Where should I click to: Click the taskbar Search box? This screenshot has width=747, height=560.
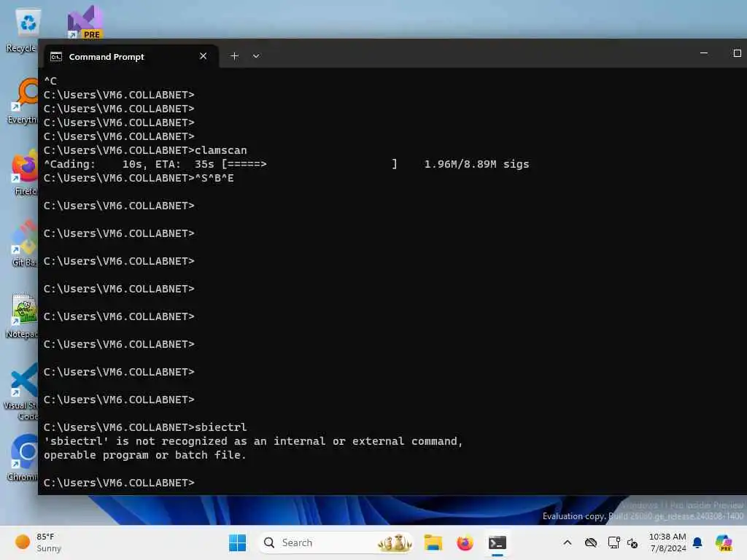tap(336, 542)
